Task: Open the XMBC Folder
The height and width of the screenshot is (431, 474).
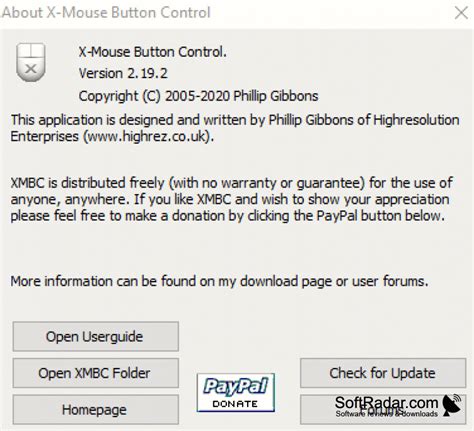Action: pyautogui.click(x=96, y=373)
